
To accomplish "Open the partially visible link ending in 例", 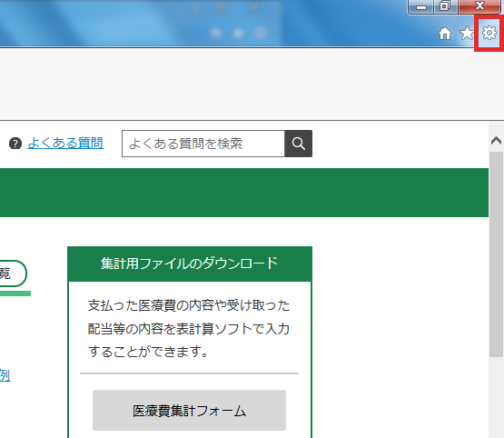I will 5,375.
